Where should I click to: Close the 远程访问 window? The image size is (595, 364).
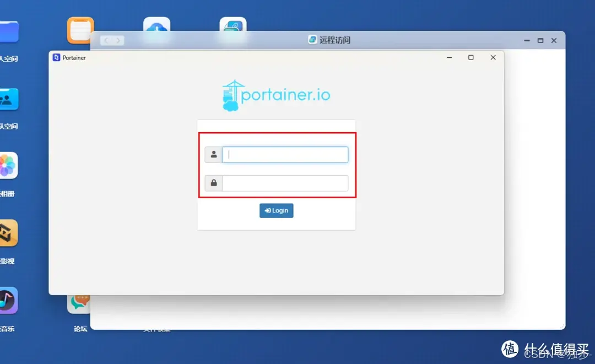[554, 41]
